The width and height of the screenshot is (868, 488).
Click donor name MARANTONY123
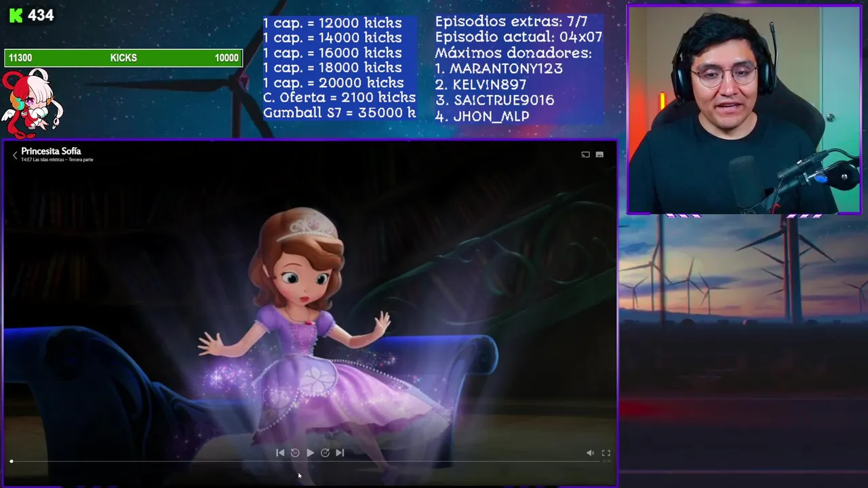506,68
